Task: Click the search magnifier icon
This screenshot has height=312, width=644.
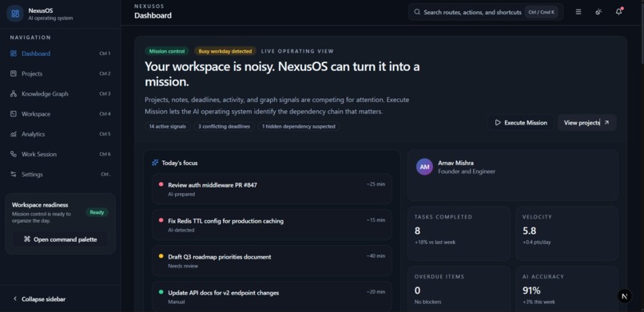Action: click(x=417, y=12)
